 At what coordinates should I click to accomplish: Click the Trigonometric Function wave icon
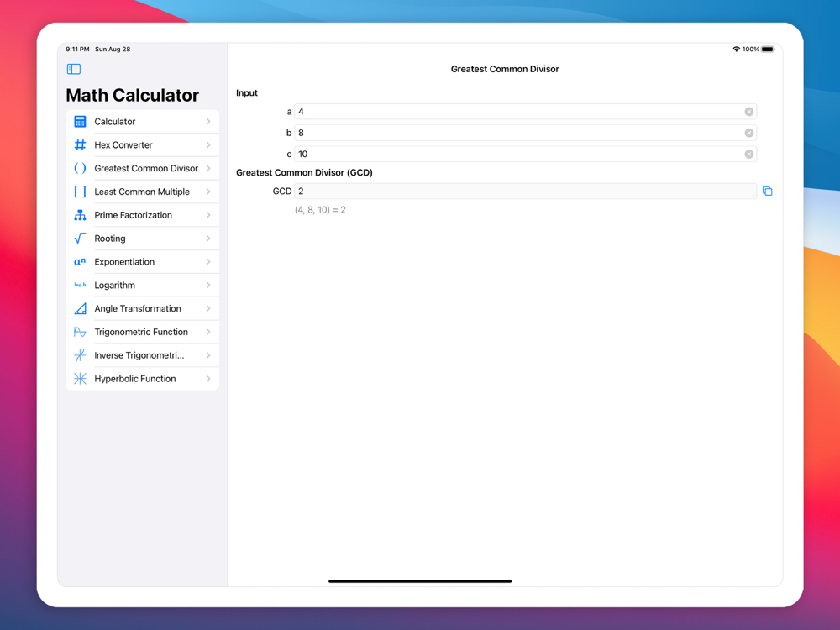click(x=80, y=332)
